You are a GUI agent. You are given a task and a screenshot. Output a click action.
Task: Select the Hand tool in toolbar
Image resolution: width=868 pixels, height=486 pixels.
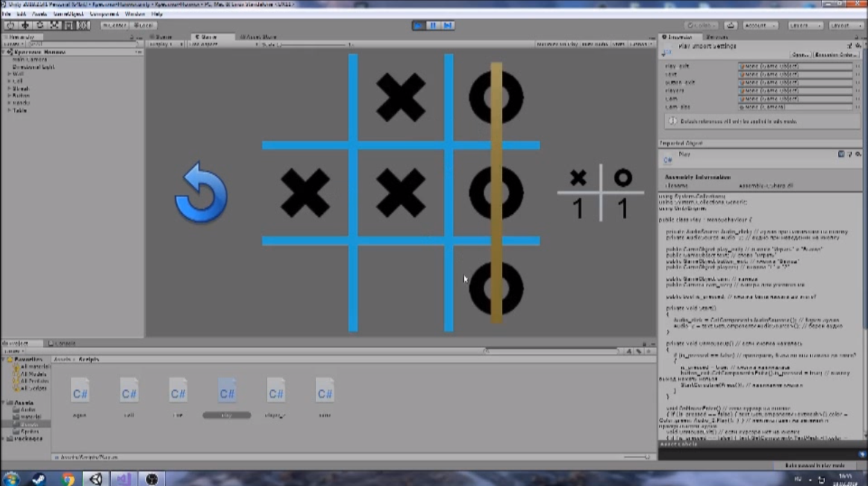click(11, 25)
